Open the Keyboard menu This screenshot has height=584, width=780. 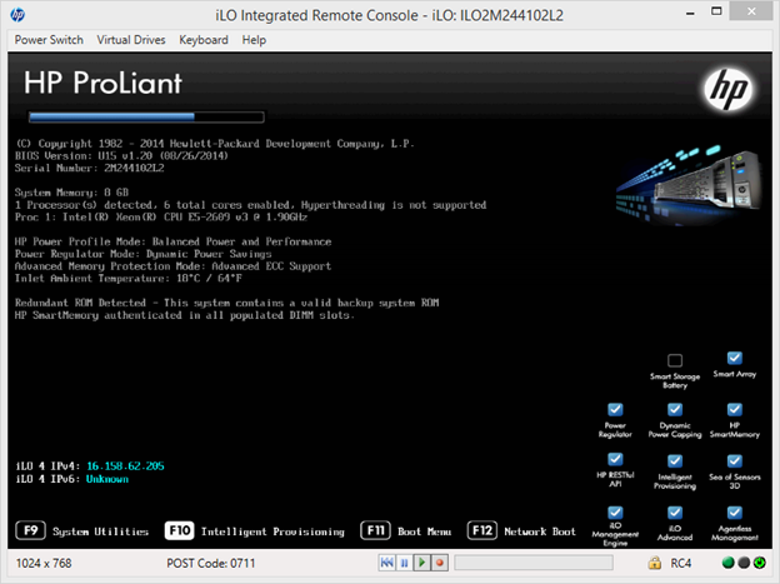coord(203,40)
